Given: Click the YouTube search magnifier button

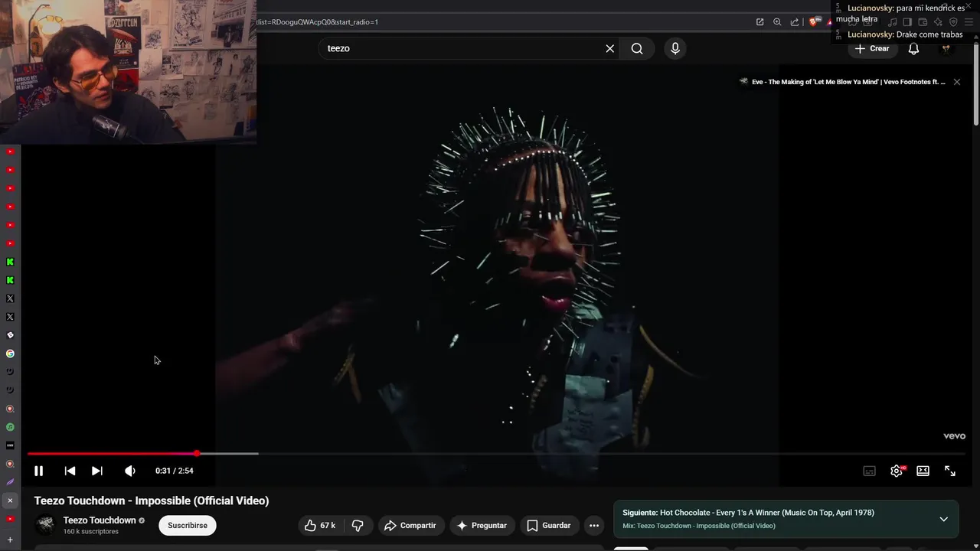Looking at the screenshot, I should (x=637, y=48).
